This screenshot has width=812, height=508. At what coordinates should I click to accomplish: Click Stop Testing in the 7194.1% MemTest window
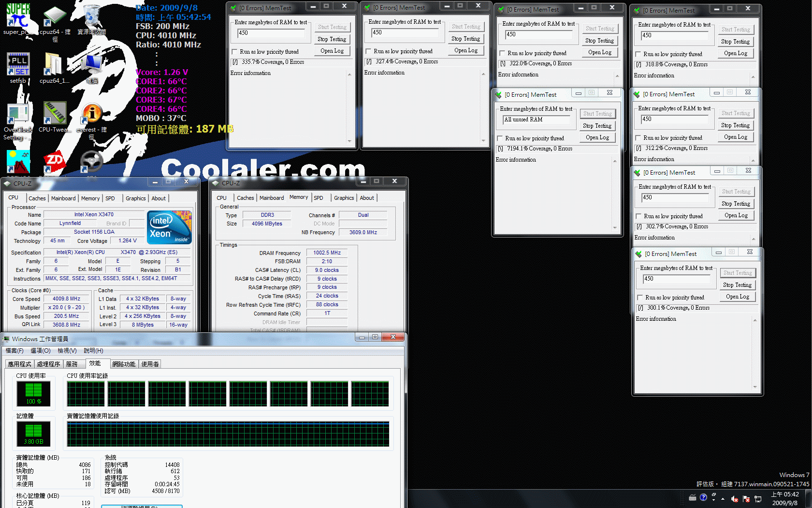coord(597,126)
